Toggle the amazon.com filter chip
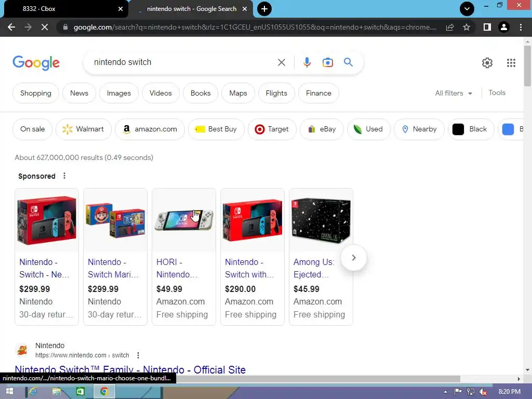 click(x=150, y=129)
